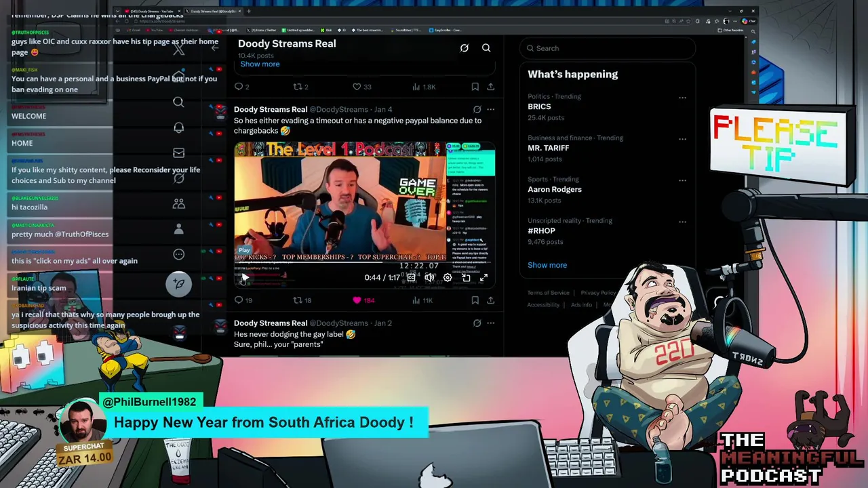The image size is (868, 488).
Task: Like the tweet with 33 likes
Action: (x=361, y=87)
